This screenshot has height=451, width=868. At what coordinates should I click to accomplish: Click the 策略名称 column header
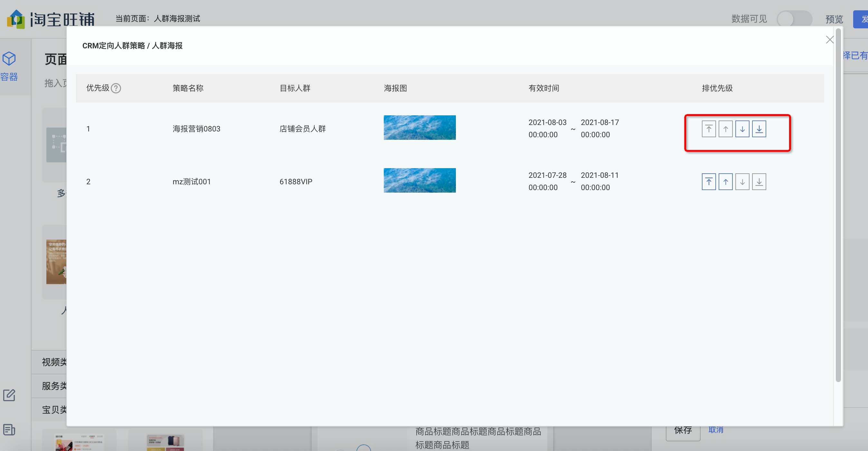(x=188, y=88)
